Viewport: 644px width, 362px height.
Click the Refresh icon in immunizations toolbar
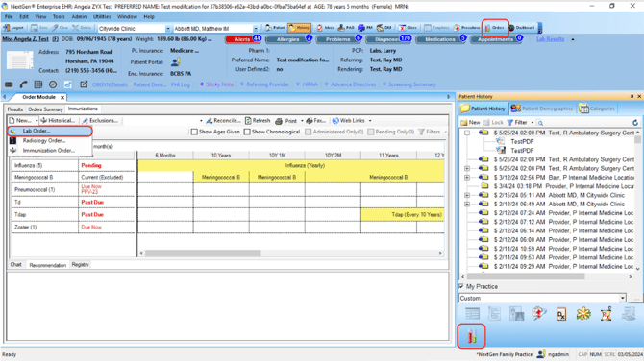(x=258, y=121)
